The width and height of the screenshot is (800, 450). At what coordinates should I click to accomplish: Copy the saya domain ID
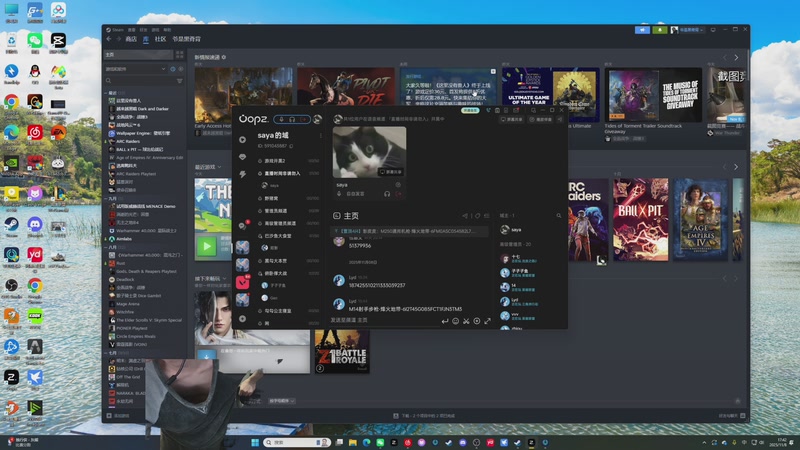[x=291, y=146]
